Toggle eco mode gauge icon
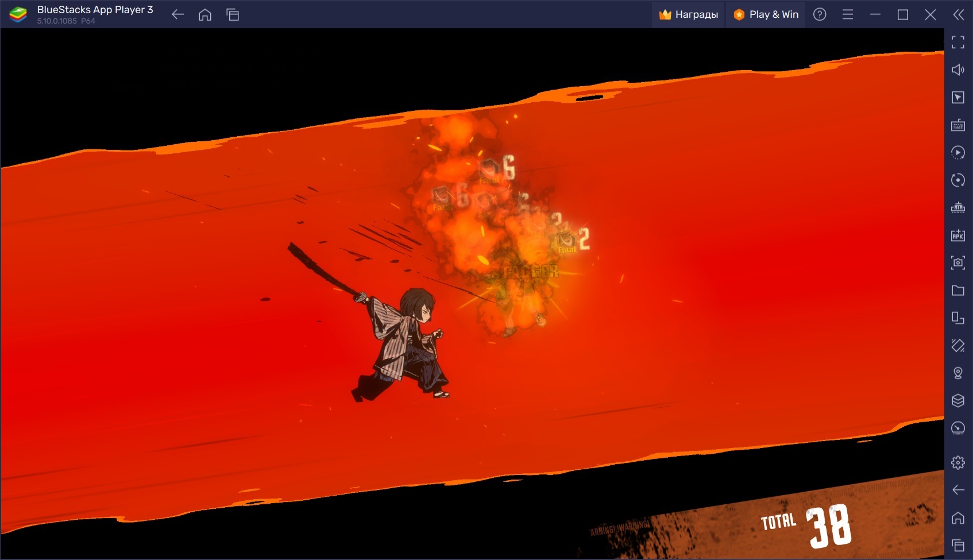Screen dimensions: 973x560 [x=957, y=428]
